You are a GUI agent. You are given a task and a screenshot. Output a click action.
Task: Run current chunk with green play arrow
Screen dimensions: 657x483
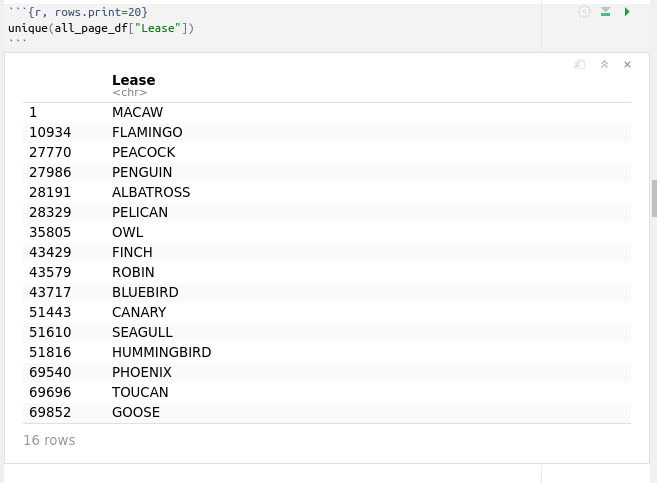(x=627, y=12)
